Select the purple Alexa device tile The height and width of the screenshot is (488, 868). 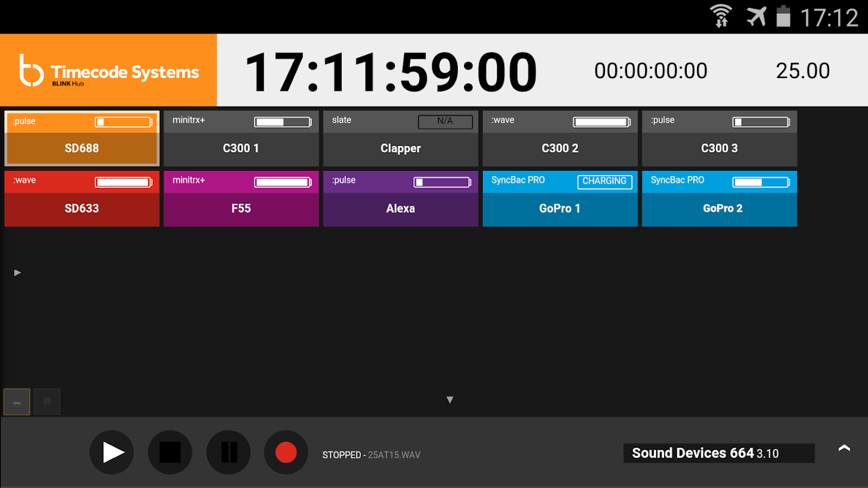[x=400, y=199]
